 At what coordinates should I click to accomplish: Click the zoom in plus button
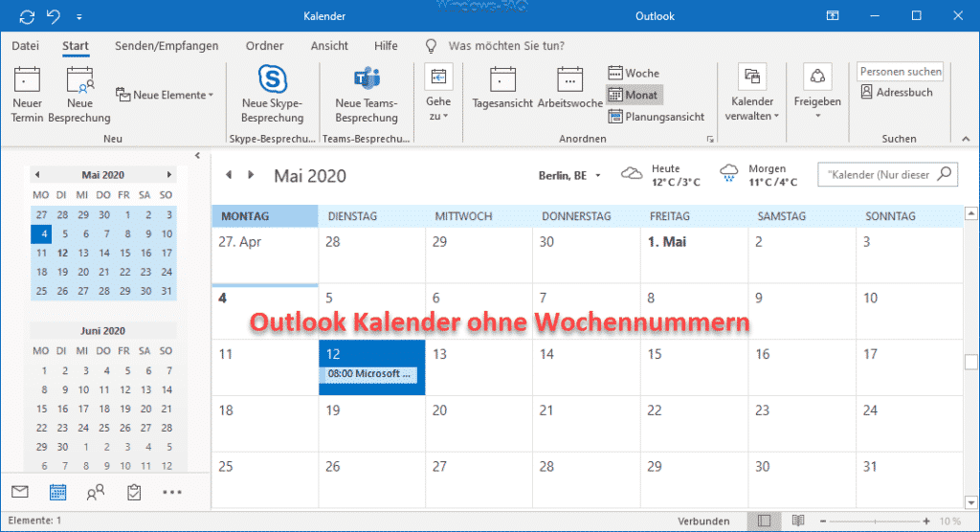[926, 521]
